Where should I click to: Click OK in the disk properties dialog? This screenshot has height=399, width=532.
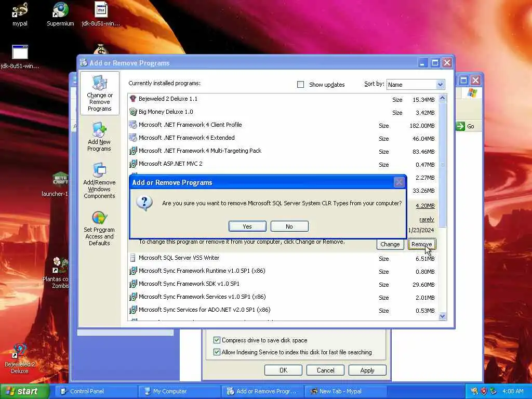[283, 370]
